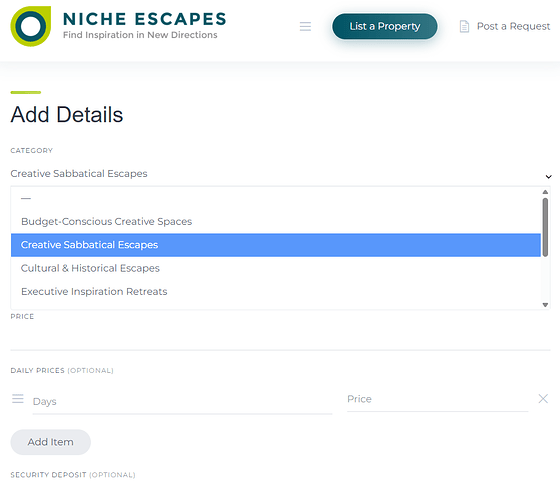This screenshot has width=560, height=500.
Task: Click the Niche Escapes logo icon
Action: coord(31,26)
